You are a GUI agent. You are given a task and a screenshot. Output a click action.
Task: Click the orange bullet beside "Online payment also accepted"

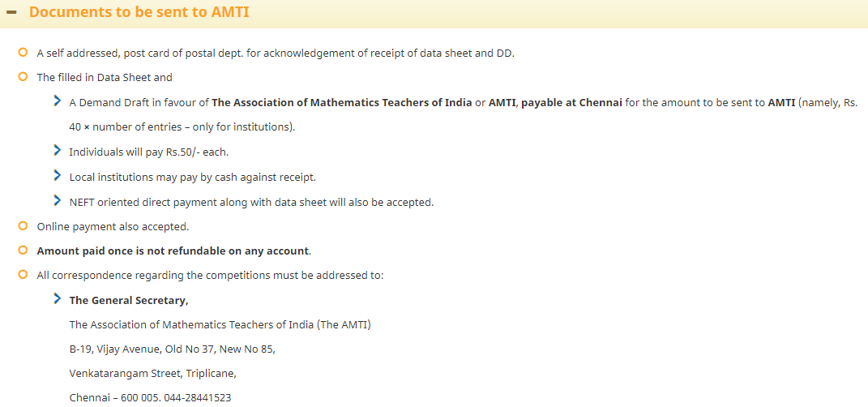tap(23, 226)
